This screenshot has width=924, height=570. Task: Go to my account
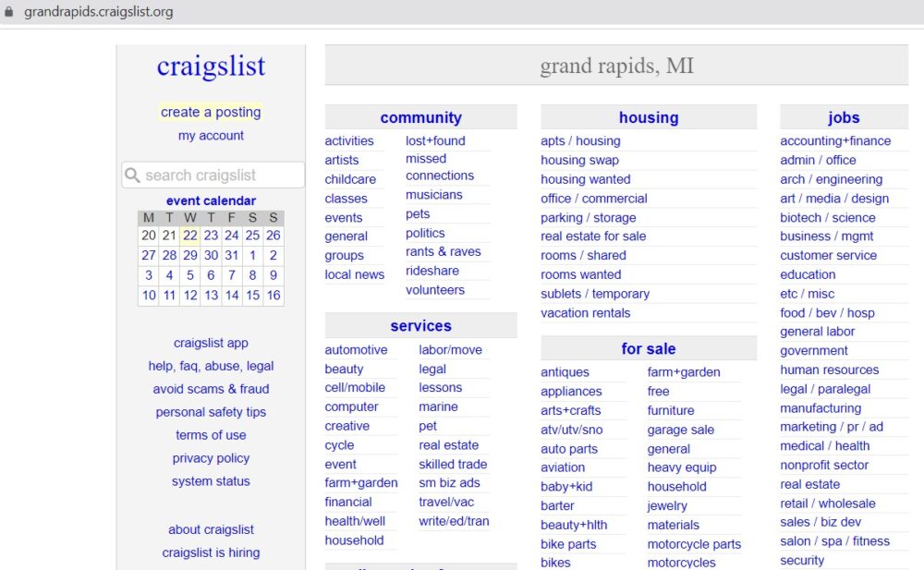click(211, 136)
